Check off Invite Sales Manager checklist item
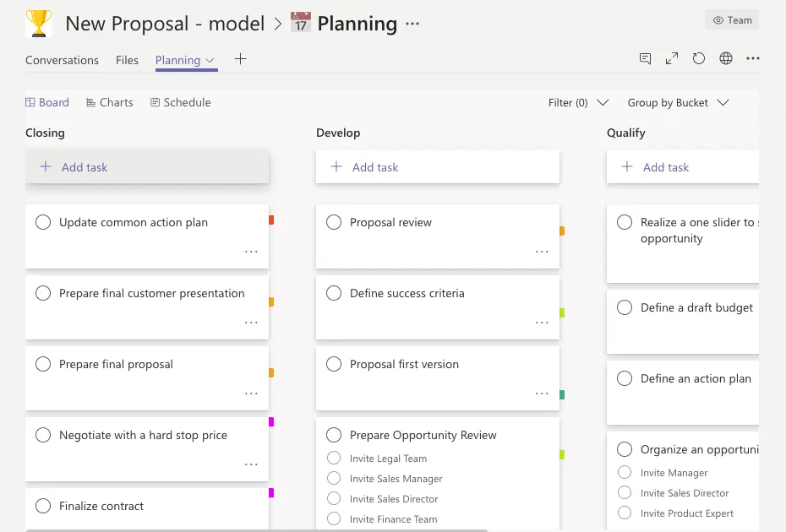 [x=334, y=479]
